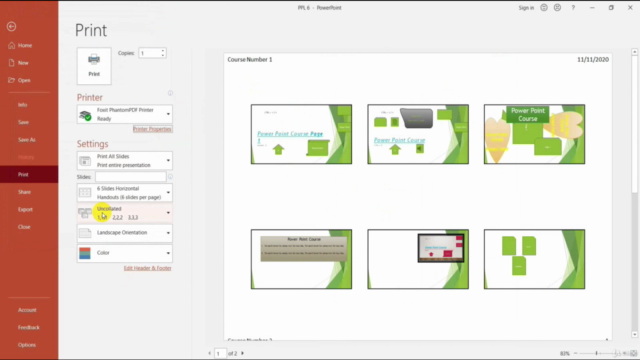
Task: Go back using the backstage back arrow
Action: click(x=11, y=27)
